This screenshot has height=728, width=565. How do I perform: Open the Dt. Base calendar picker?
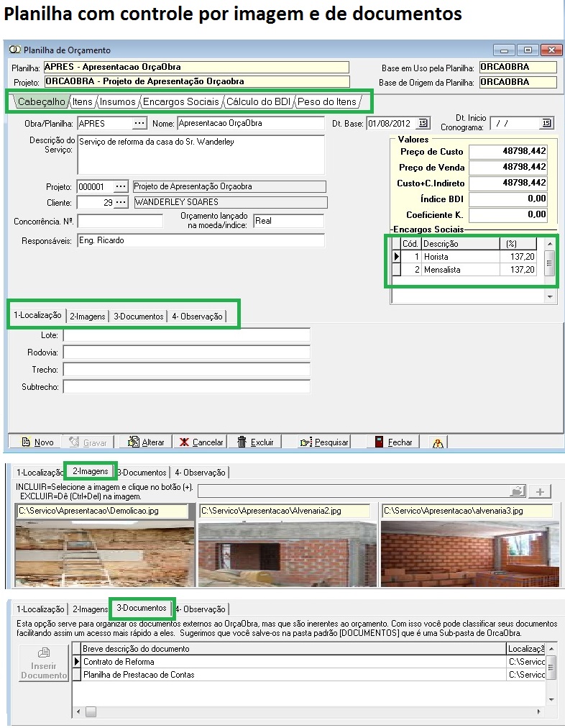pos(423,123)
